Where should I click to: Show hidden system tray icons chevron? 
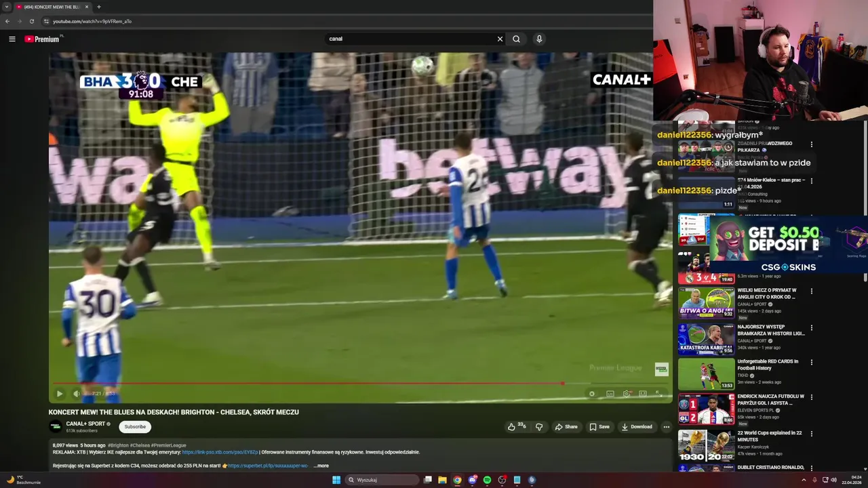coord(804,480)
